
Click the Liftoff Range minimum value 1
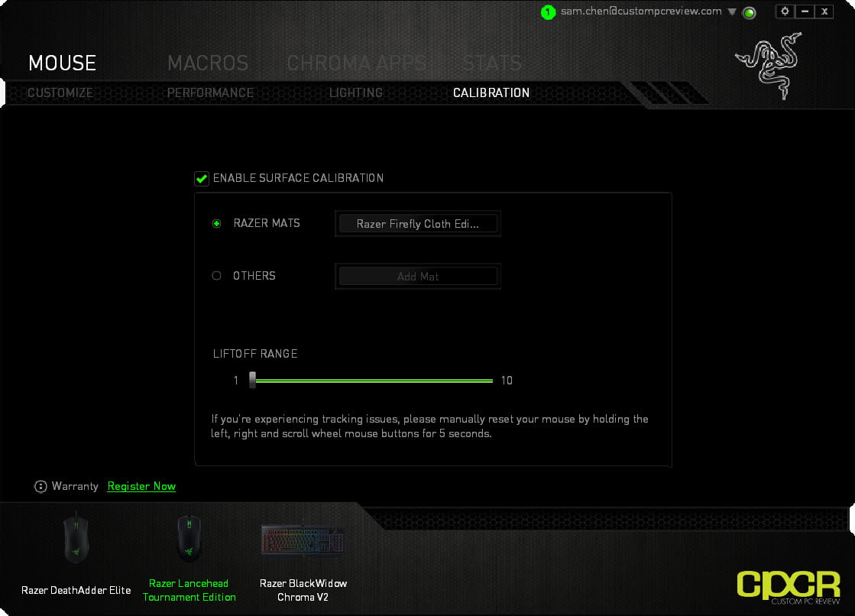[235, 381]
